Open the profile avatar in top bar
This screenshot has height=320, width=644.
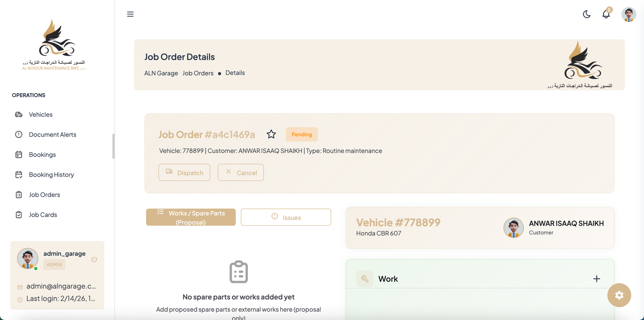point(628,14)
